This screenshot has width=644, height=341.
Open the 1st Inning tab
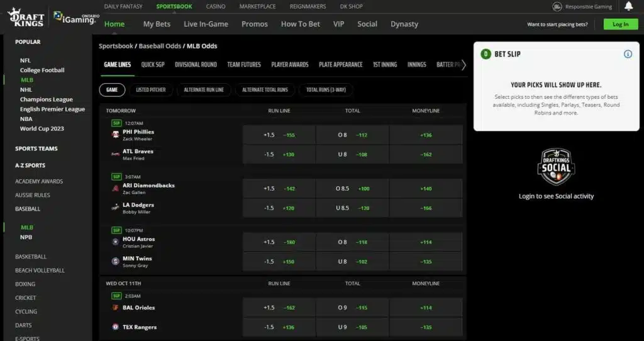pyautogui.click(x=385, y=65)
